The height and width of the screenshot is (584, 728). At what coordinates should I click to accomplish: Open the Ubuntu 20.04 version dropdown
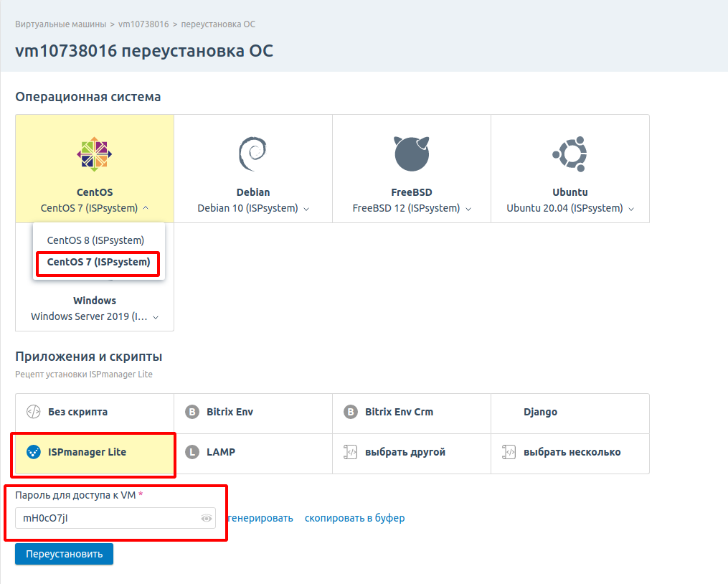tap(631, 209)
